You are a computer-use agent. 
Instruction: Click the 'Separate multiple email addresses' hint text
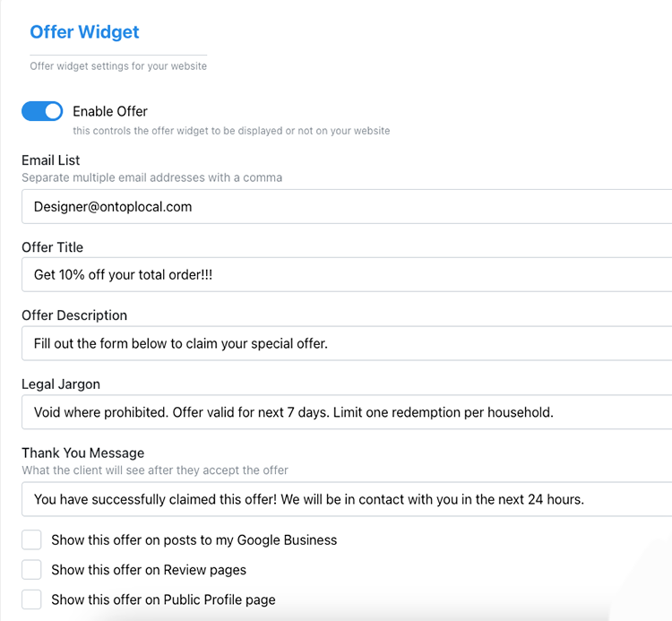[151, 177]
